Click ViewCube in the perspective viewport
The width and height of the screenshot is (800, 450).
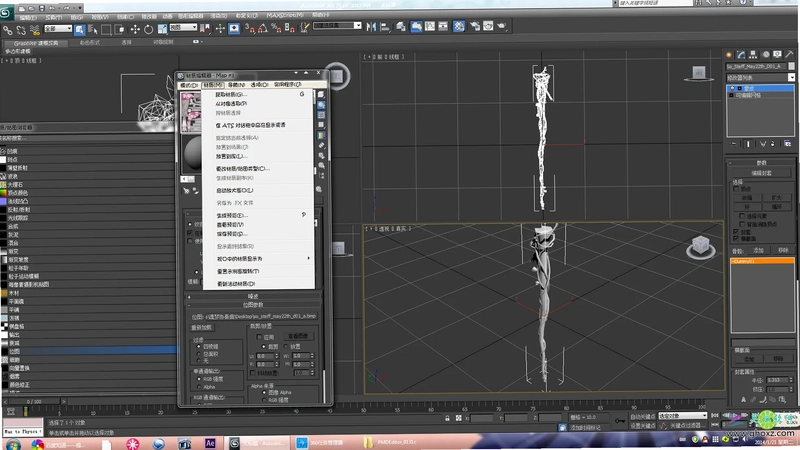[701, 246]
